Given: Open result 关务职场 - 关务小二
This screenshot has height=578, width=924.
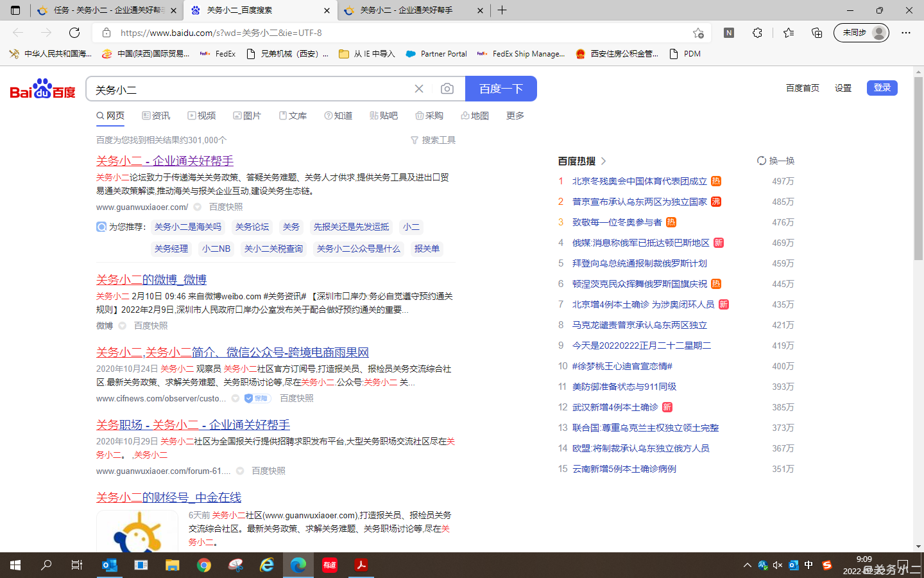Looking at the screenshot, I should pyautogui.click(x=193, y=425).
